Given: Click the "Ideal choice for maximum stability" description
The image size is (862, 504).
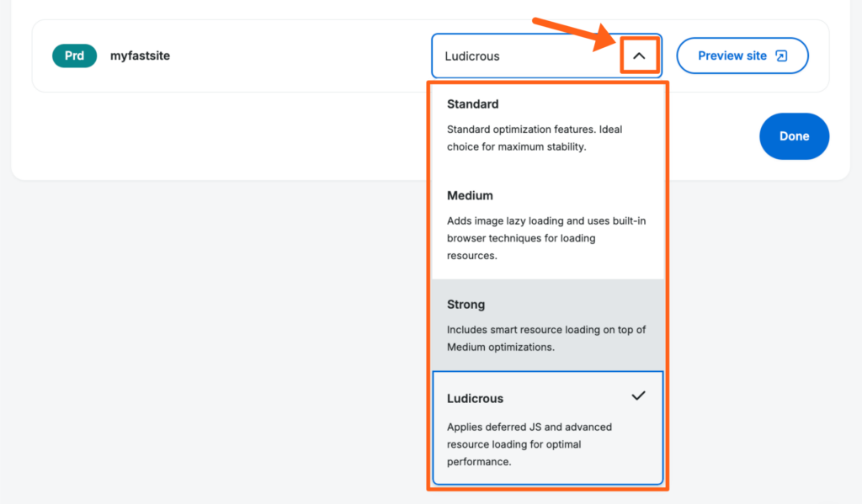Looking at the screenshot, I should (x=535, y=138).
